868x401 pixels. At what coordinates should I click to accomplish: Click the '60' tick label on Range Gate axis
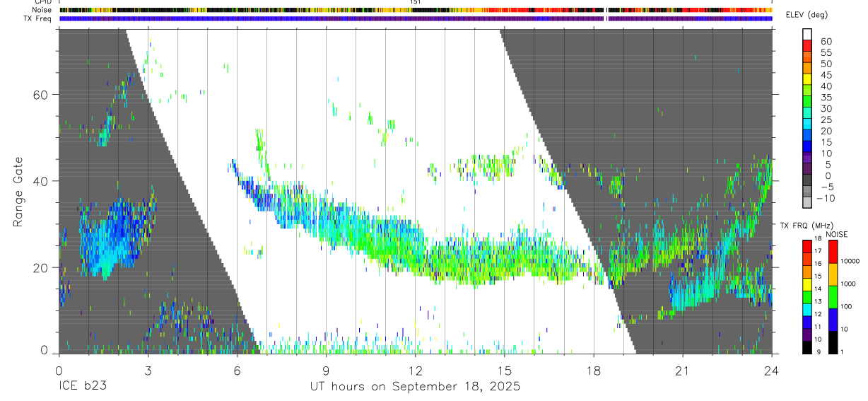(x=40, y=95)
